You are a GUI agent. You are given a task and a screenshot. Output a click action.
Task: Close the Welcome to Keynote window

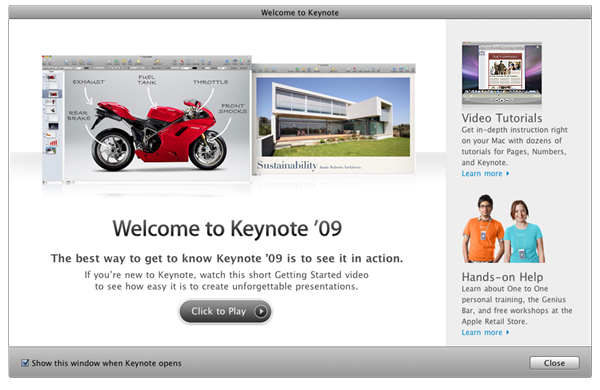[554, 363]
